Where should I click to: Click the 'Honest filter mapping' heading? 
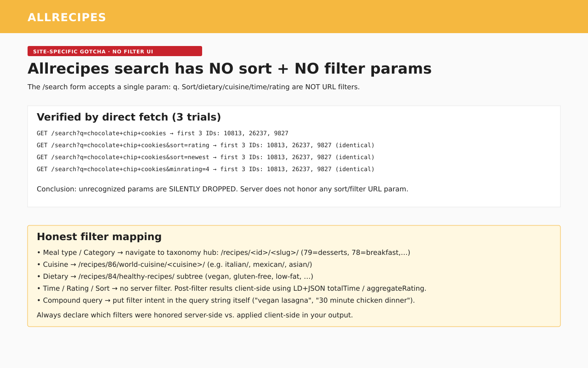[99, 237]
